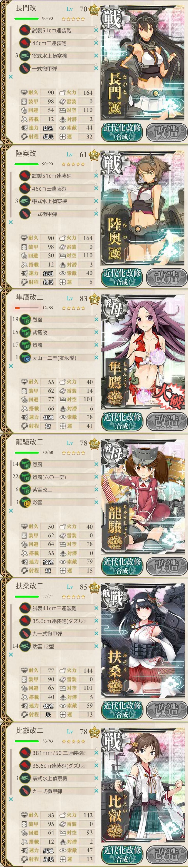Click 隼鷹改二's red HP bar
Screen dimensions: 188x868
(x=26, y=308)
